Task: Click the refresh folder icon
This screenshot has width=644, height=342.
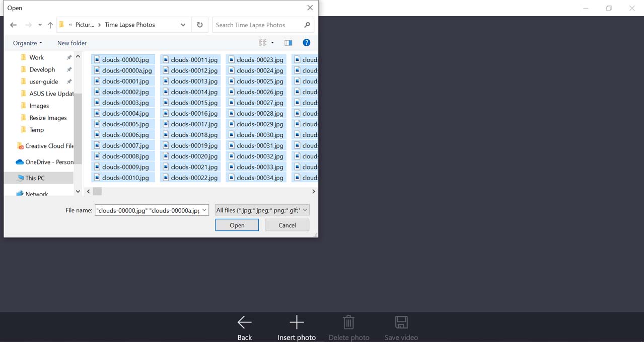Action: [x=200, y=25]
